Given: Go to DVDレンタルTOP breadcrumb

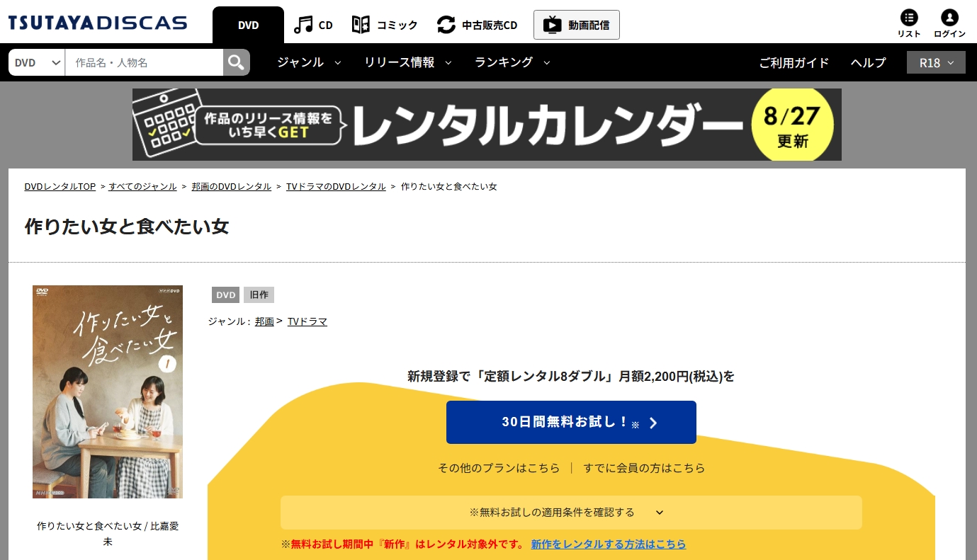Looking at the screenshot, I should point(60,187).
